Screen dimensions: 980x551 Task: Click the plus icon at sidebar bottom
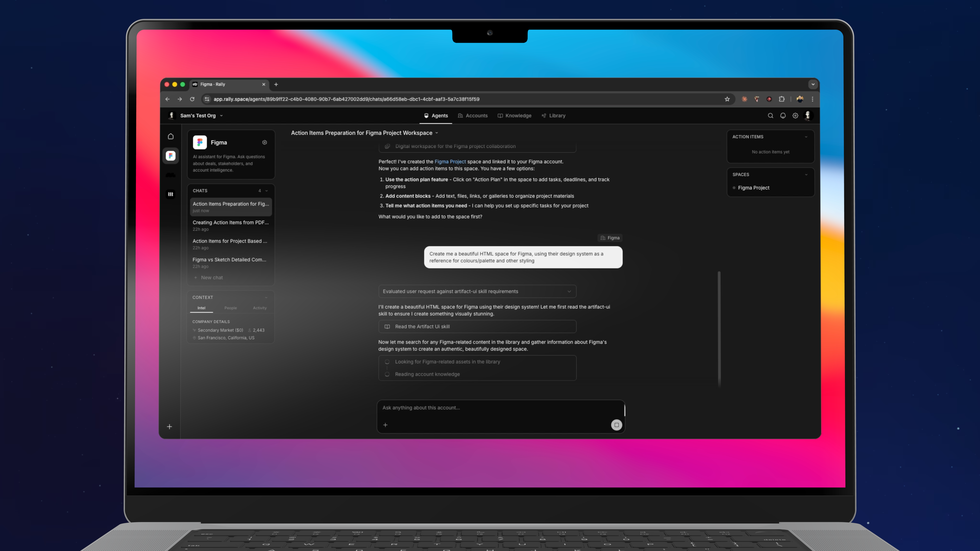coord(169,427)
